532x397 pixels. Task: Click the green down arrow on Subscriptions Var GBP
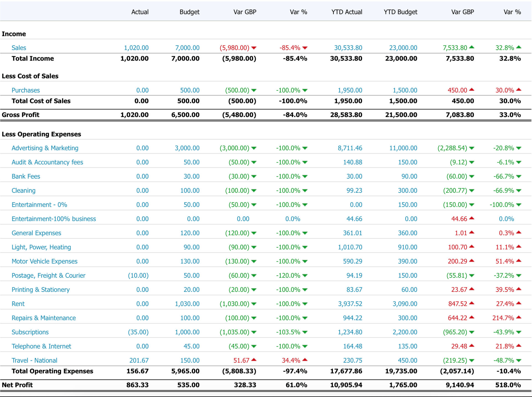coord(254,332)
